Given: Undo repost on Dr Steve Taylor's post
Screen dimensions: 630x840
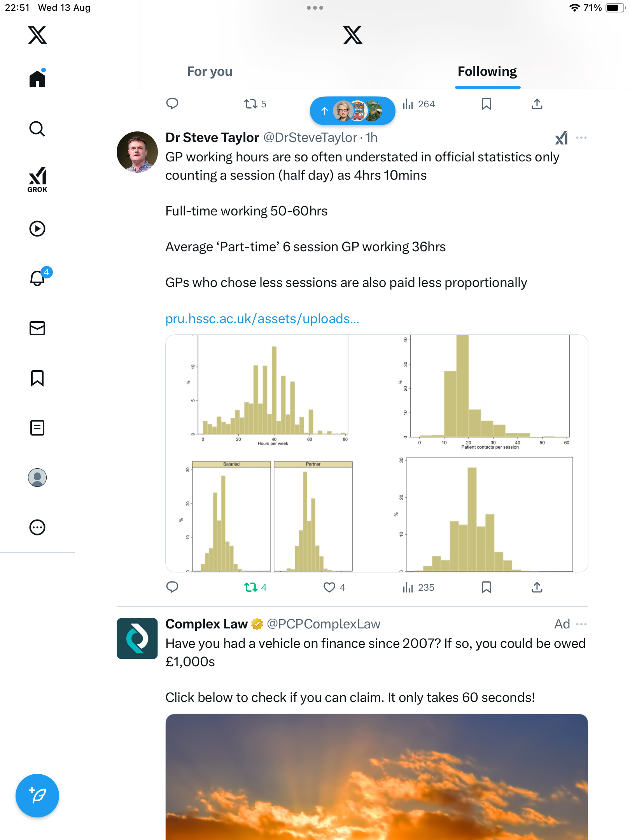Looking at the screenshot, I should click(x=251, y=587).
